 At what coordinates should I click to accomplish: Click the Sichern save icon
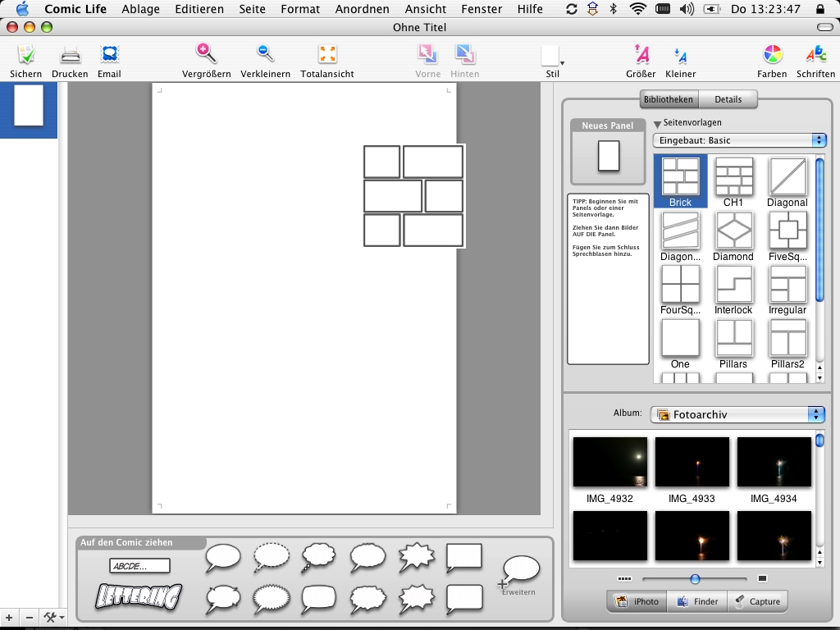[x=25, y=55]
